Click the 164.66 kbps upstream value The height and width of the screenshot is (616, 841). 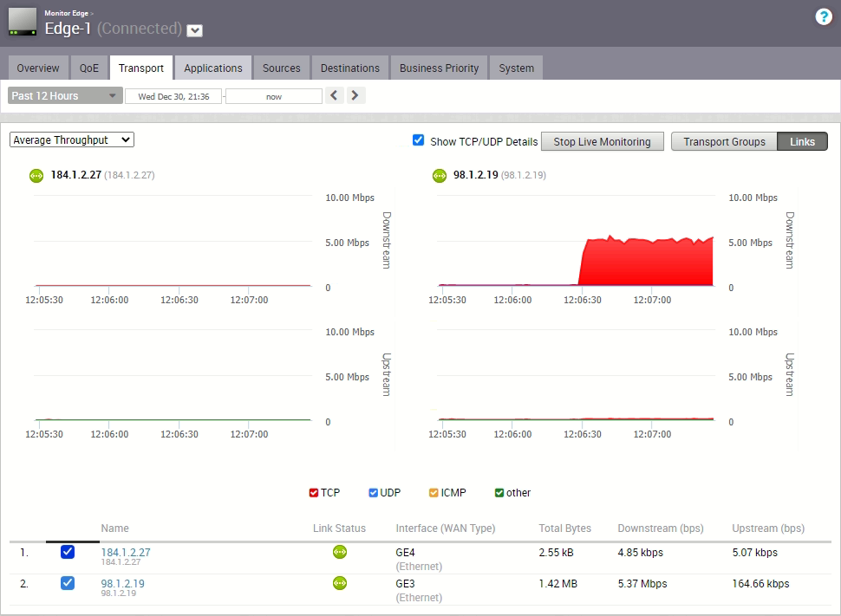760,583
